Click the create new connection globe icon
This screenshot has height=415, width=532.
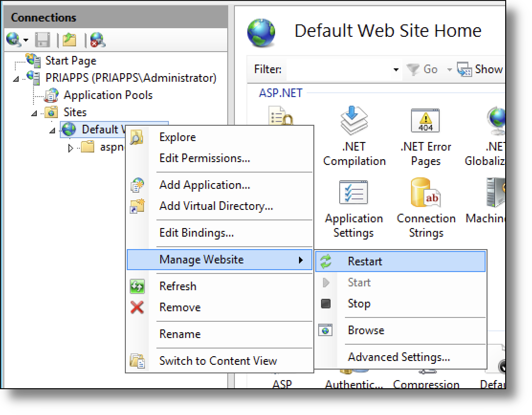pyautogui.click(x=13, y=40)
